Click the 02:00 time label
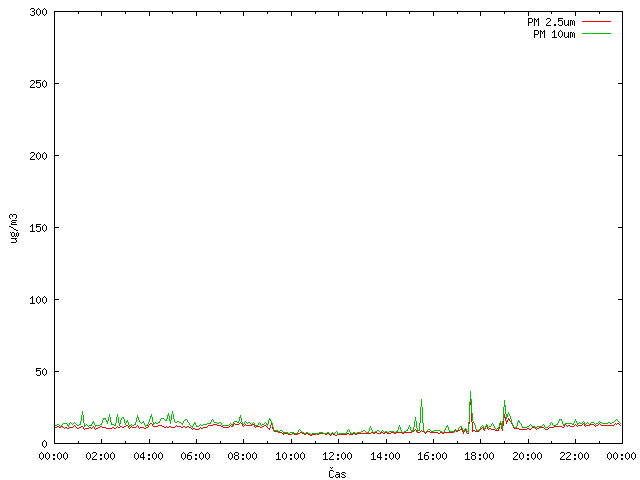This screenshot has height=480, width=640. pos(100,456)
